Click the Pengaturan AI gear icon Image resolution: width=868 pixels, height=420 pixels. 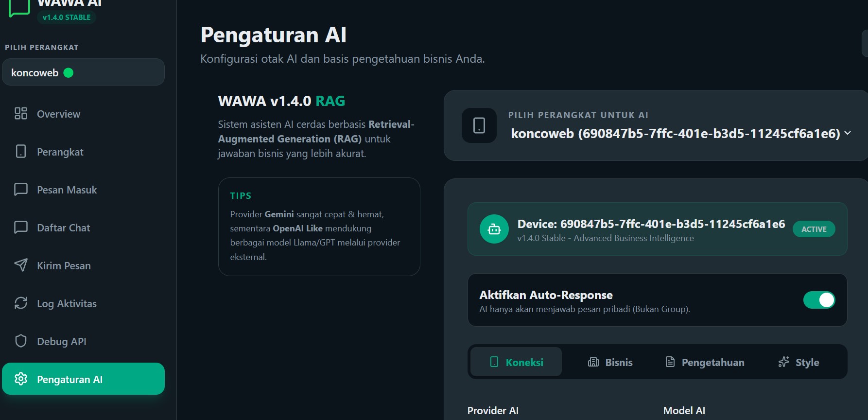pos(21,379)
